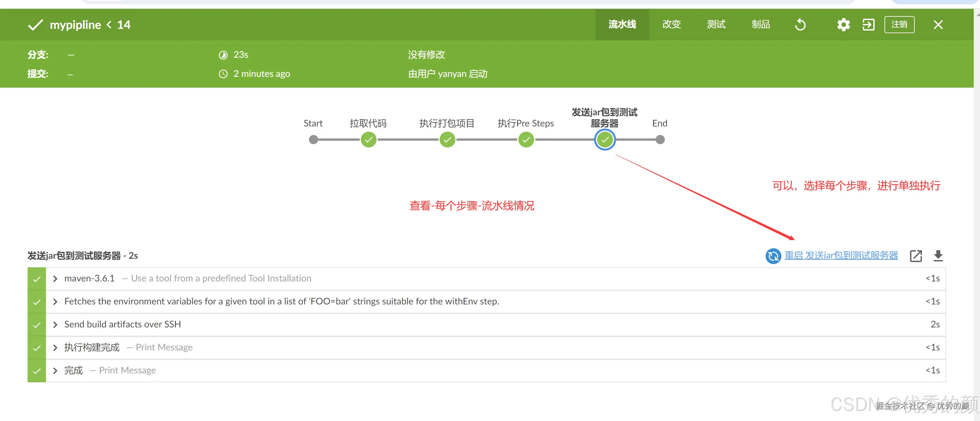Expand Send build artifacts over SSH step
Image resolution: width=980 pixels, height=421 pixels.
55,325
